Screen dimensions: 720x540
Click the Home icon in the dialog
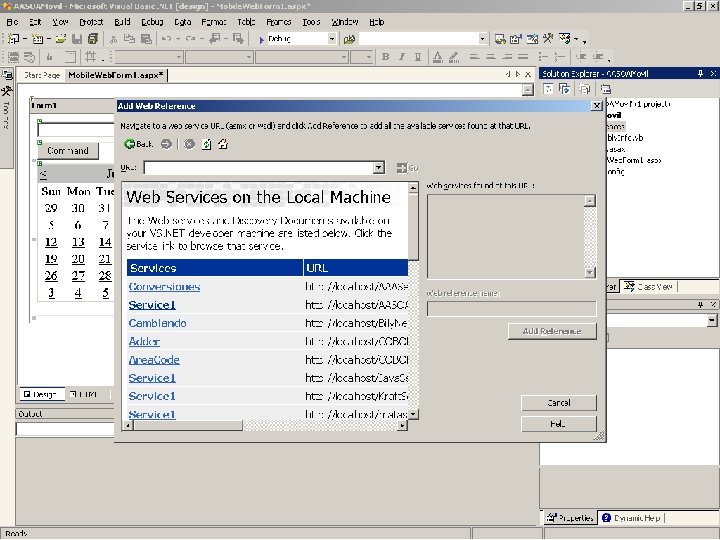tap(223, 144)
